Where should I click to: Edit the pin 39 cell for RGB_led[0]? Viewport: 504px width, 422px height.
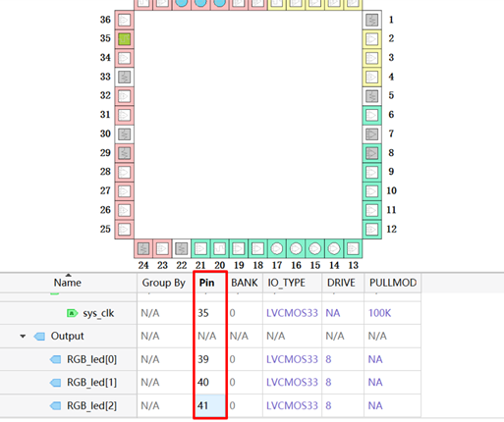coord(209,359)
